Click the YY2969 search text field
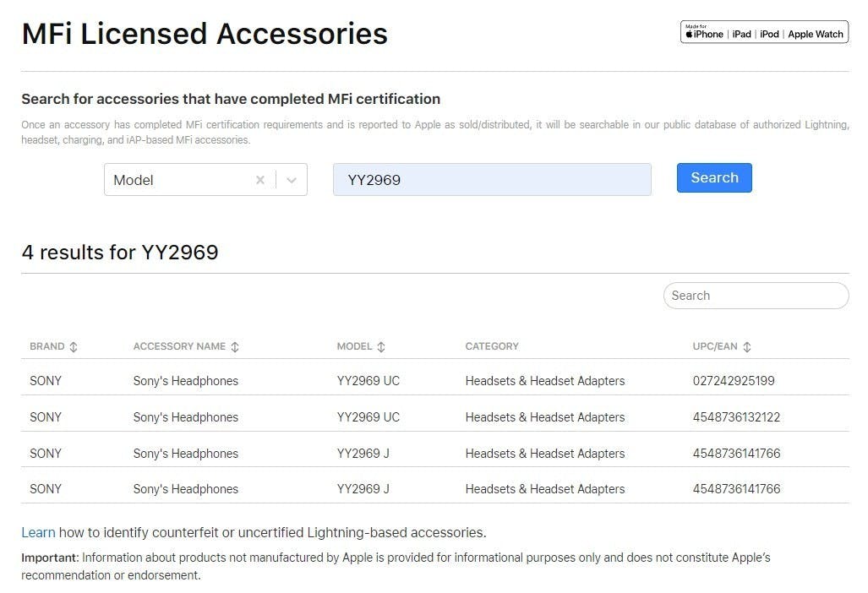 pos(492,180)
